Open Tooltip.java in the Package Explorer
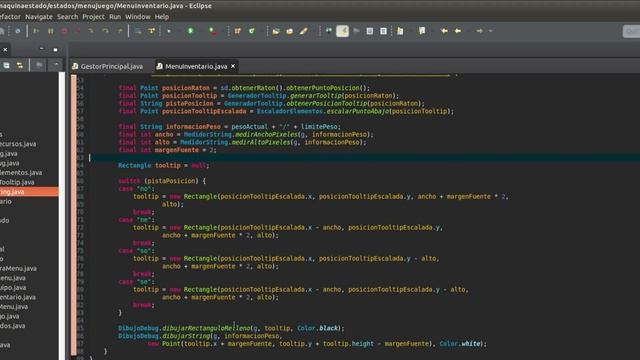This screenshot has height=360, width=640. 17,182
